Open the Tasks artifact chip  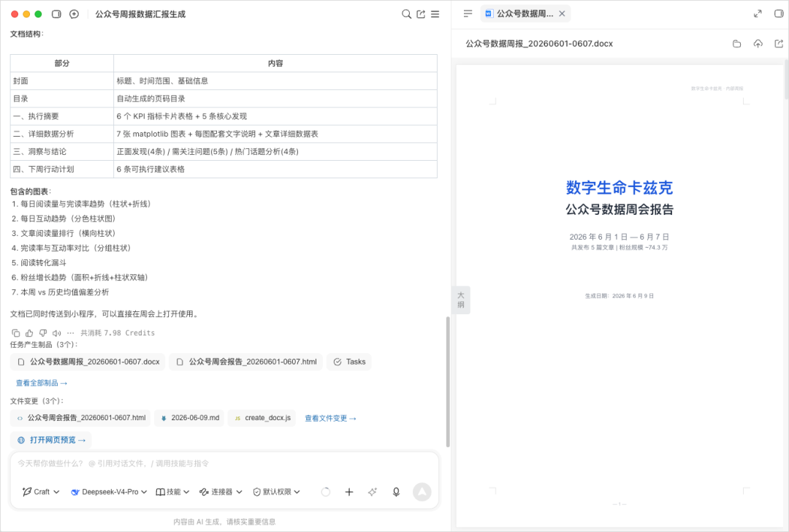tap(349, 362)
